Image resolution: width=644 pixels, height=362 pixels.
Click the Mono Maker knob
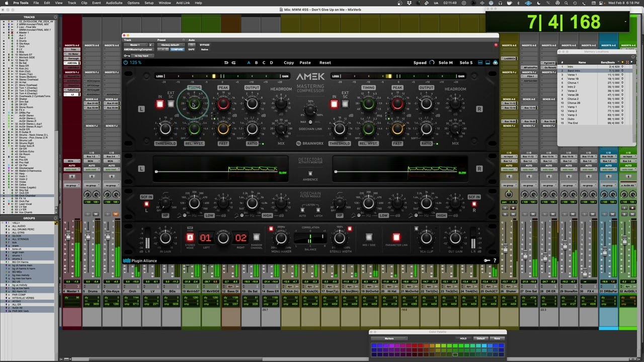(281, 238)
